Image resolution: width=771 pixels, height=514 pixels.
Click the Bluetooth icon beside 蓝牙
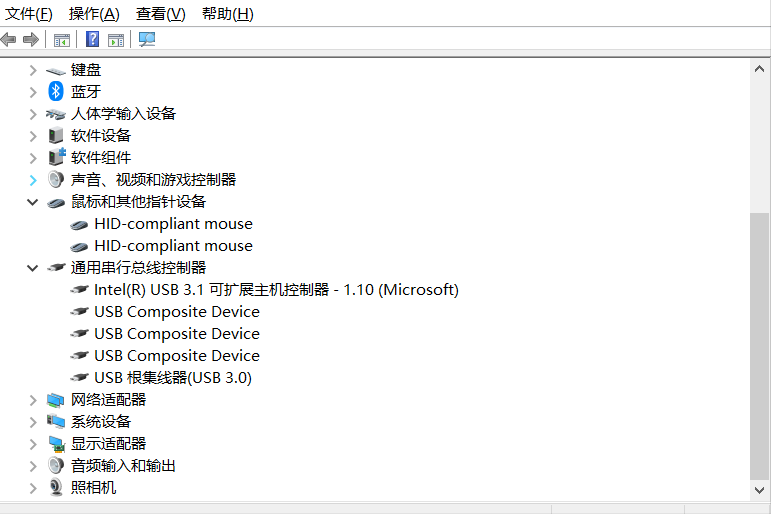[56, 91]
